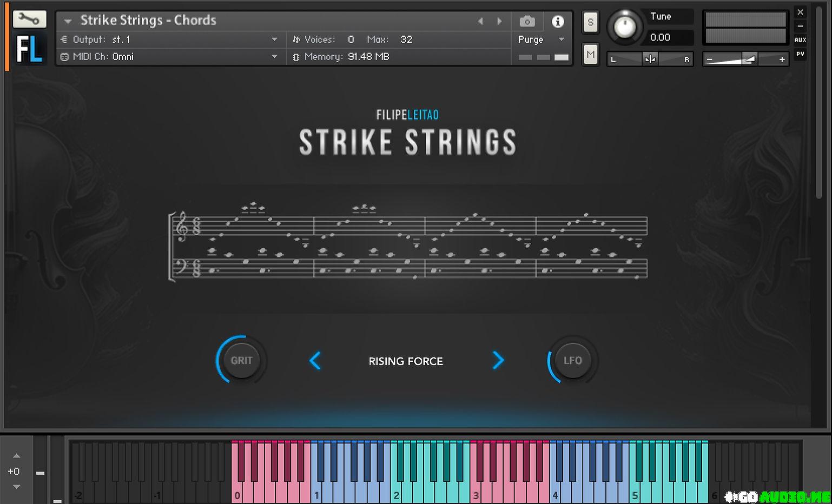This screenshot has height=504, width=832.
Task: Mute the Strike Strings instrument
Action: click(590, 54)
